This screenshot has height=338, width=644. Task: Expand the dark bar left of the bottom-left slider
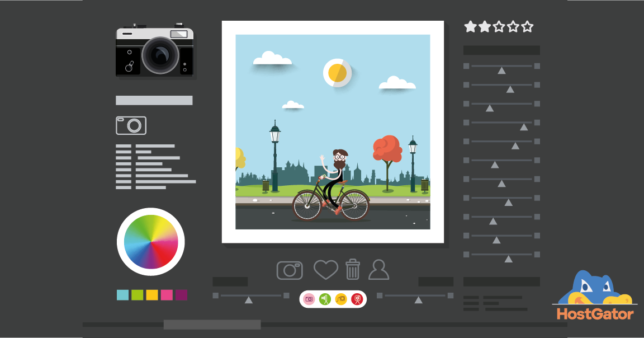[x=230, y=281]
